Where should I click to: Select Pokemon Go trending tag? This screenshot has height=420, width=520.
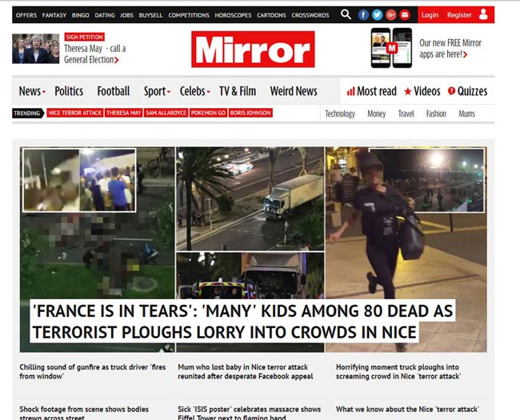click(208, 113)
